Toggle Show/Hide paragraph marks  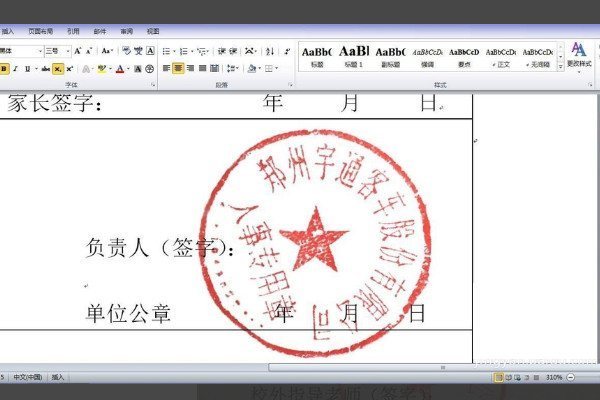pos(287,51)
